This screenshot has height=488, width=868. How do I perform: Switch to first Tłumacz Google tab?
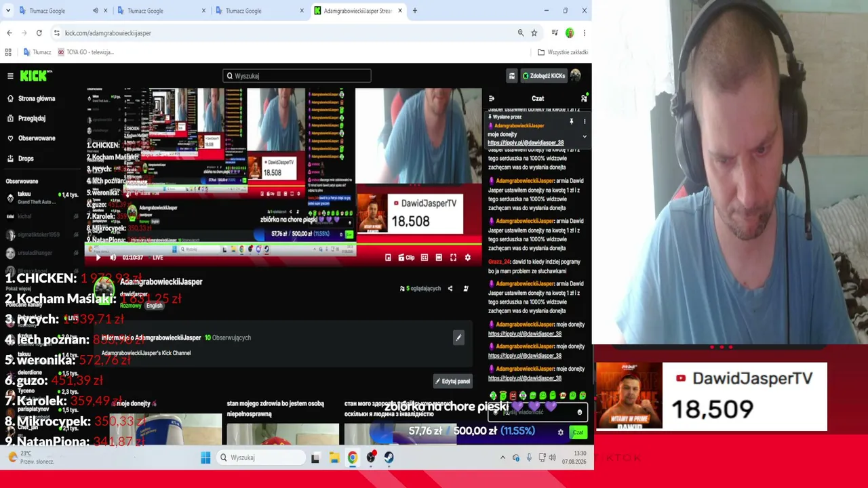pos(47,11)
